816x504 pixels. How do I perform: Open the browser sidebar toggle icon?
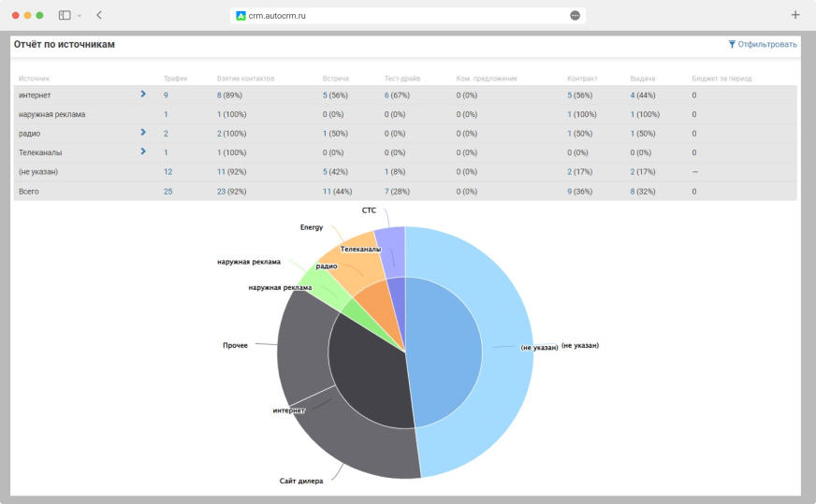tap(65, 15)
